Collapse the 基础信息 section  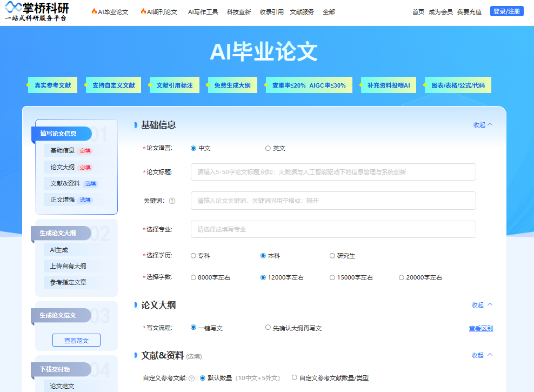(482, 124)
